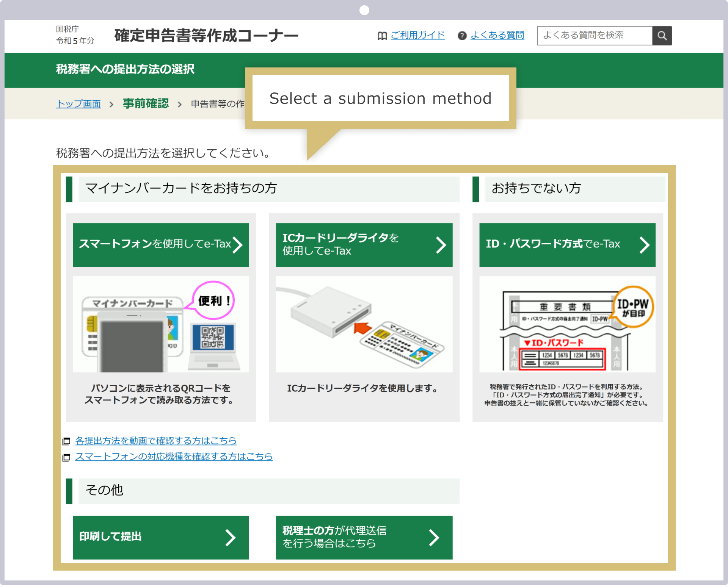The height and width of the screenshot is (585, 728).
Task: Click the 国税庁 label
Action: pos(67,29)
